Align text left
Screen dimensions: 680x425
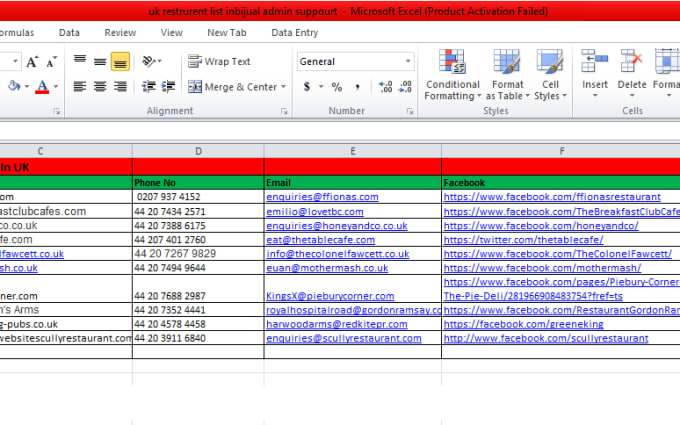point(80,87)
